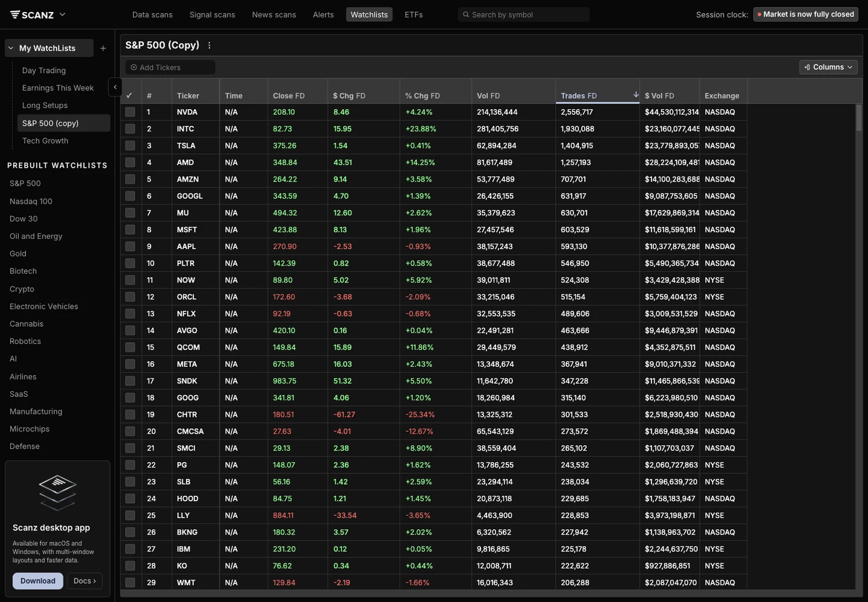Open the Defense prebuilt watchlist

pyautogui.click(x=25, y=446)
